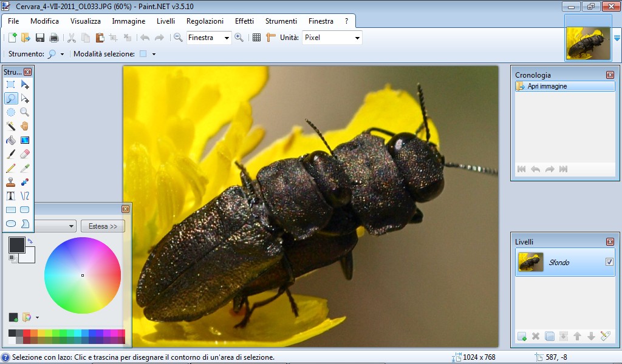Add a new layer in Livelli panel
Viewport: 622px width, 364px height.
pyautogui.click(x=522, y=336)
